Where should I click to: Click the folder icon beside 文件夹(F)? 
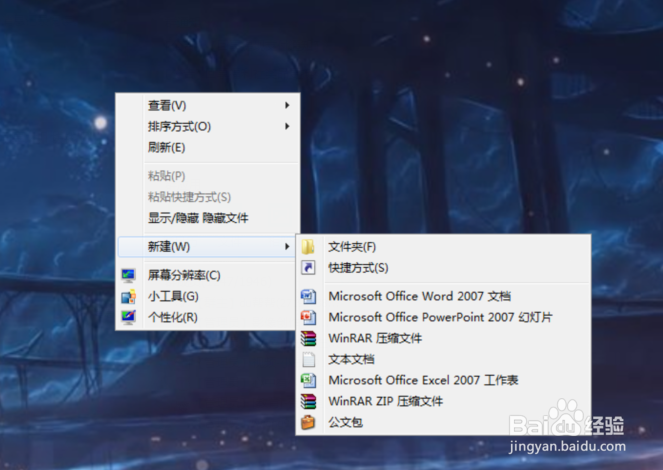[x=308, y=247]
